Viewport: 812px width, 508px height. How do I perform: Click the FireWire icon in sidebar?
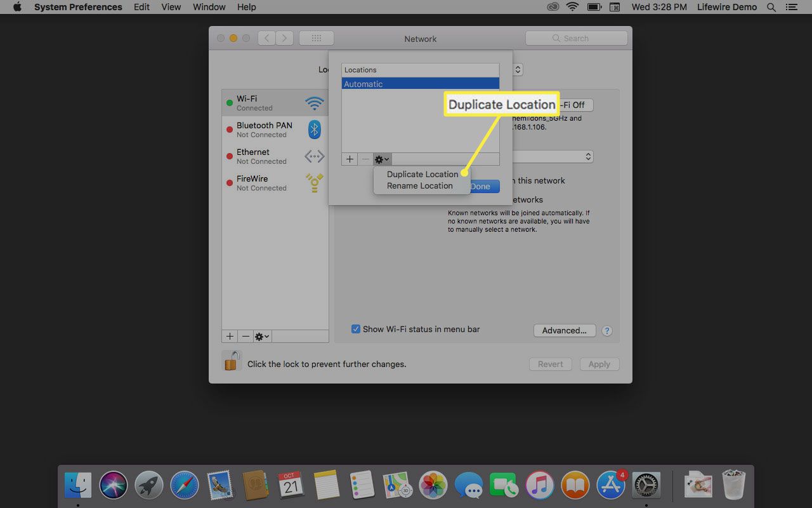[x=314, y=183]
